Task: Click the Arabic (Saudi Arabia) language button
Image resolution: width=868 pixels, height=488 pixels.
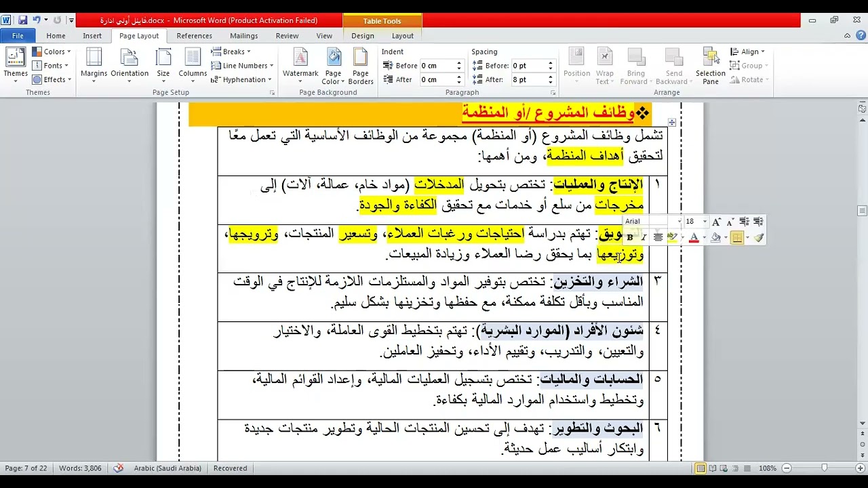Action: (x=167, y=468)
